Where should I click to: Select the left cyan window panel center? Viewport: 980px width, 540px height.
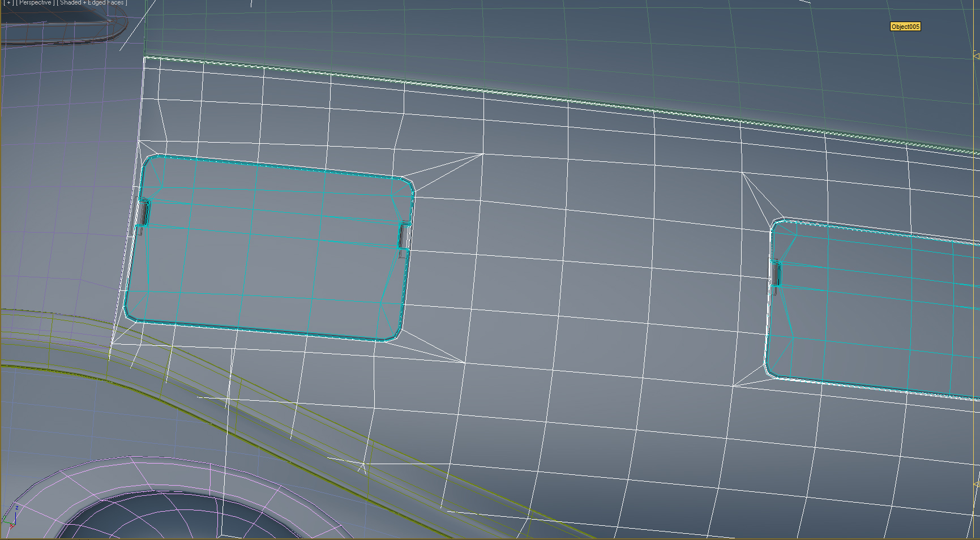pos(266,249)
